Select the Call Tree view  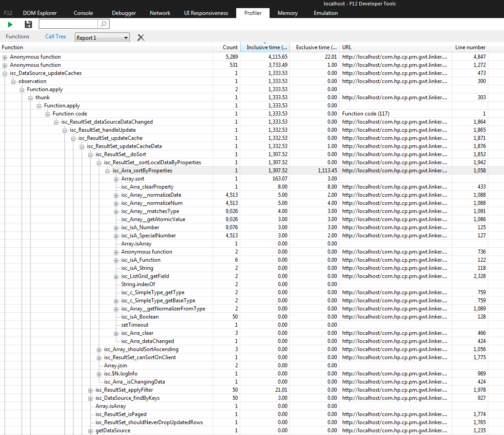coord(55,37)
